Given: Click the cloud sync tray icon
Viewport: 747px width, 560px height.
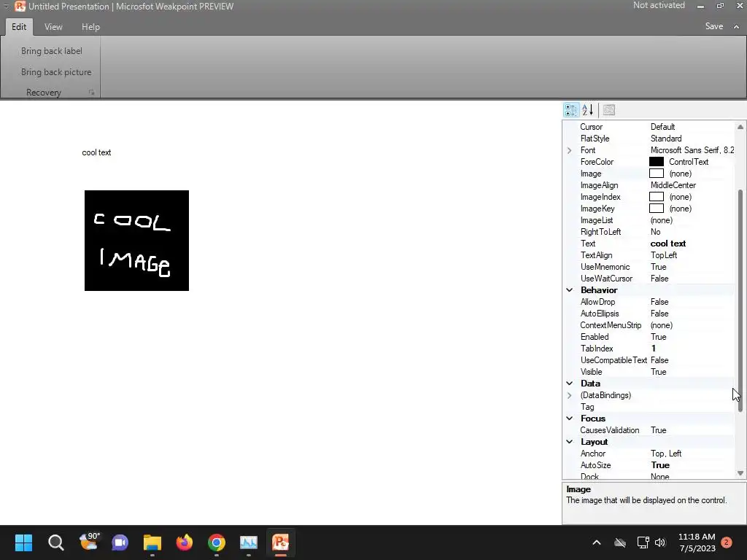Looking at the screenshot, I should (x=620, y=542).
